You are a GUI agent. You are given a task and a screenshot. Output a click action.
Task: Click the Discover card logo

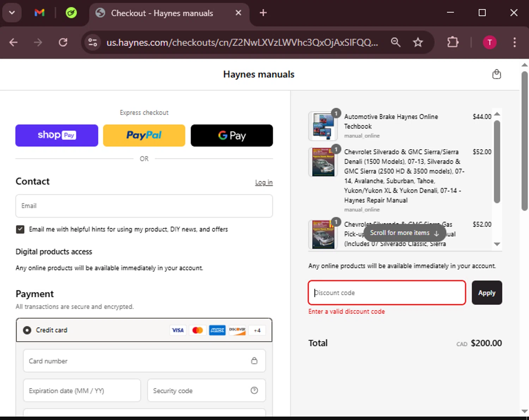pyautogui.click(x=237, y=330)
